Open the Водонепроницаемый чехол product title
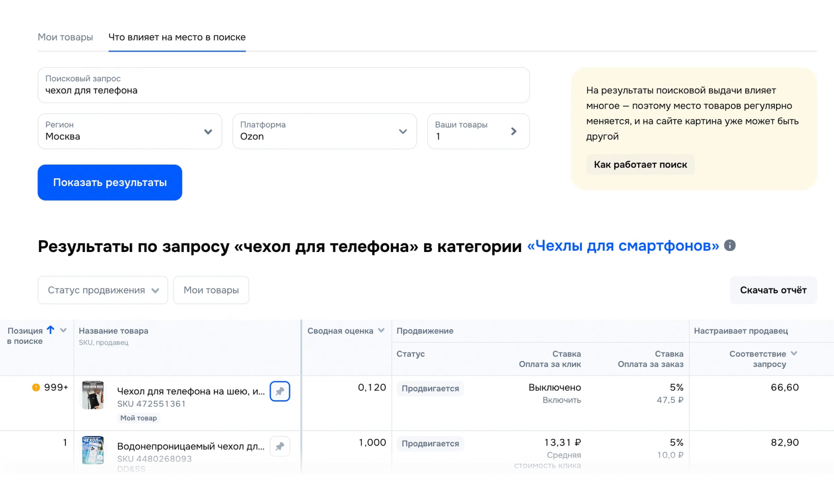Image resolution: width=834 pixels, height=504 pixels. tap(191, 446)
